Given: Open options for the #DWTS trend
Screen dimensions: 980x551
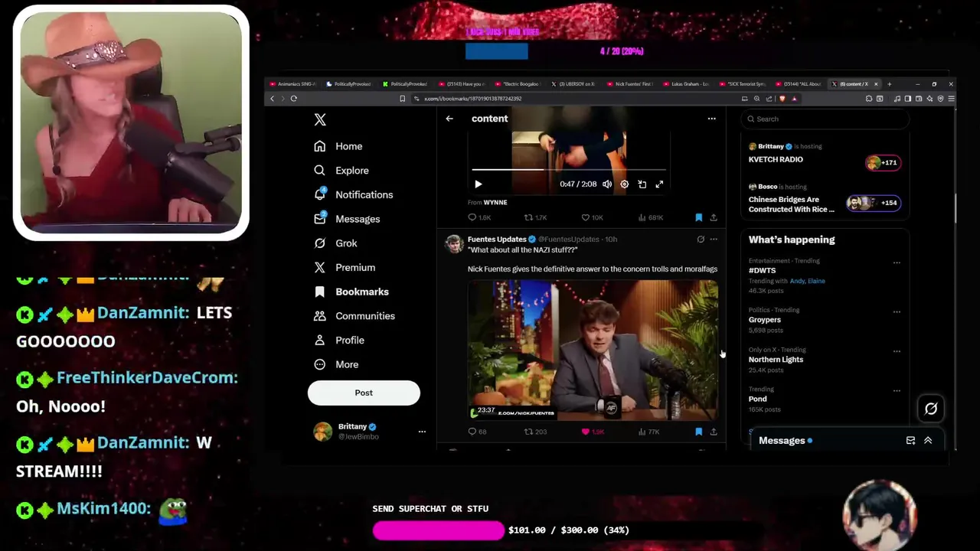Looking at the screenshot, I should (897, 262).
